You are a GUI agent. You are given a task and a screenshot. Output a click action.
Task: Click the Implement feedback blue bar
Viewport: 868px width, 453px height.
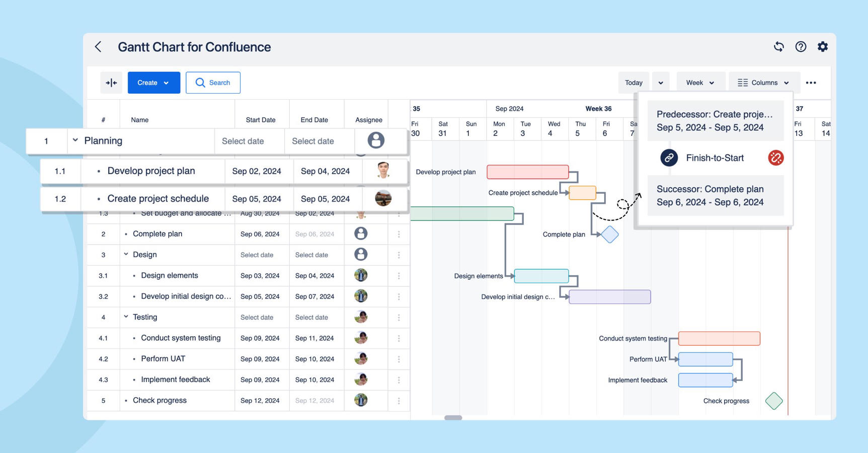[x=705, y=380]
